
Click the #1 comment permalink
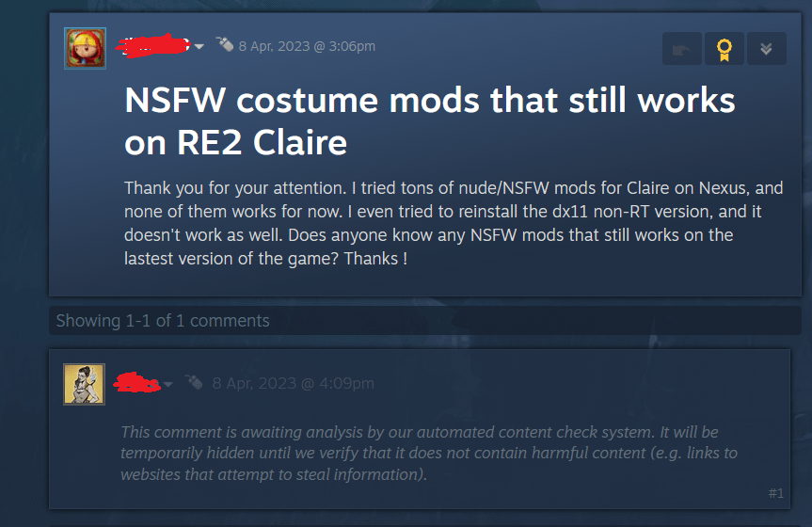[x=775, y=493]
